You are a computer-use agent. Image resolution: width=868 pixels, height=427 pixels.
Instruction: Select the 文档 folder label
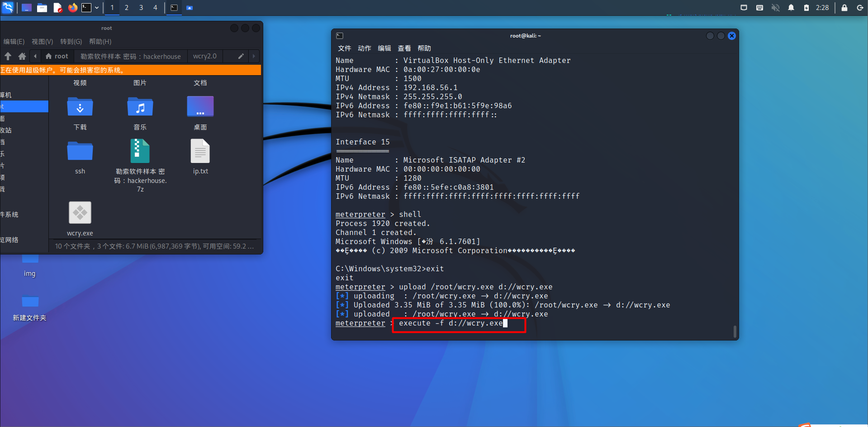pos(200,83)
